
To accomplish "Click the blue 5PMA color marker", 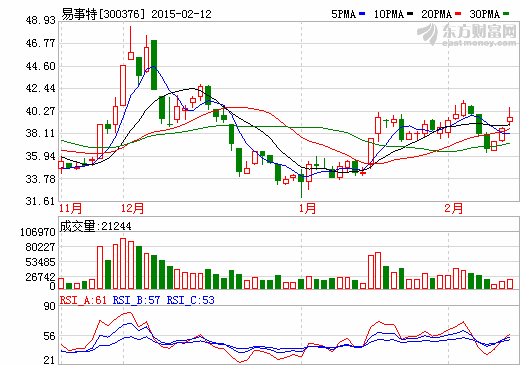I will (362, 14).
